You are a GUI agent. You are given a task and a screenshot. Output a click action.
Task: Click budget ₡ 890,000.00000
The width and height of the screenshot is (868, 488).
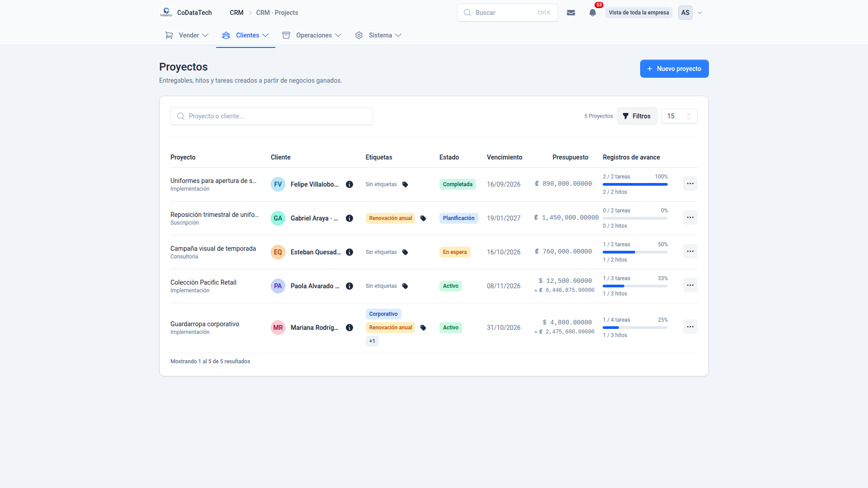(563, 184)
